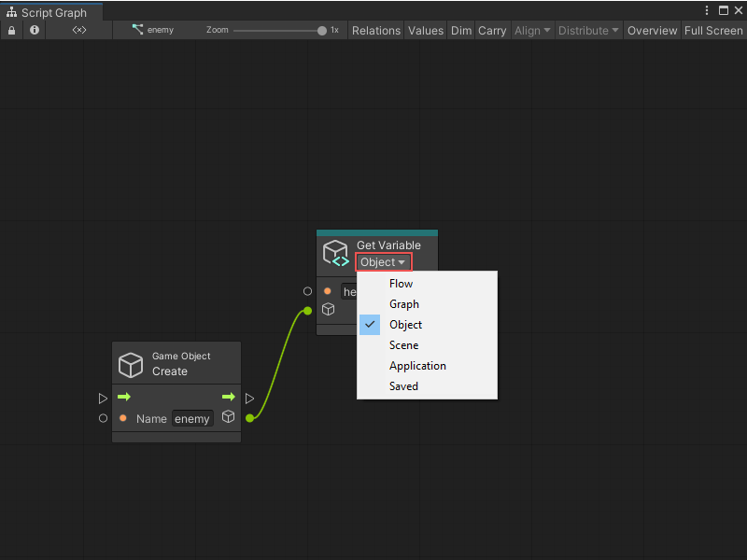
Task: Select the lock graph icon
Action: 11,30
